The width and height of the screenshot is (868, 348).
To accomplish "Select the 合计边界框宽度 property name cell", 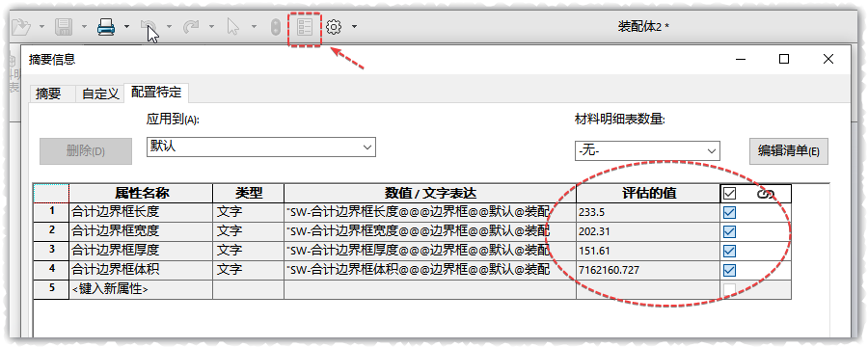I will click(141, 231).
